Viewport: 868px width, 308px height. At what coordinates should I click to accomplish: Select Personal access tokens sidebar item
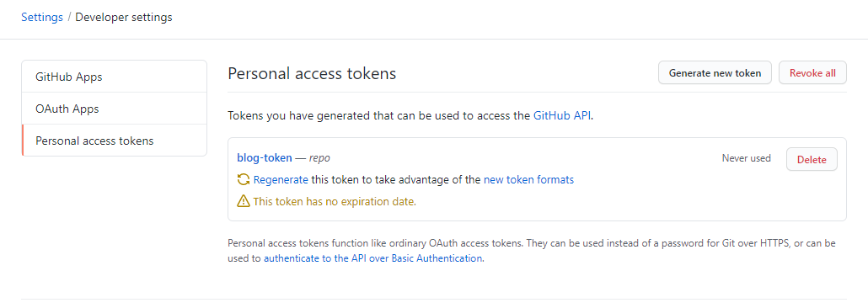click(x=114, y=141)
